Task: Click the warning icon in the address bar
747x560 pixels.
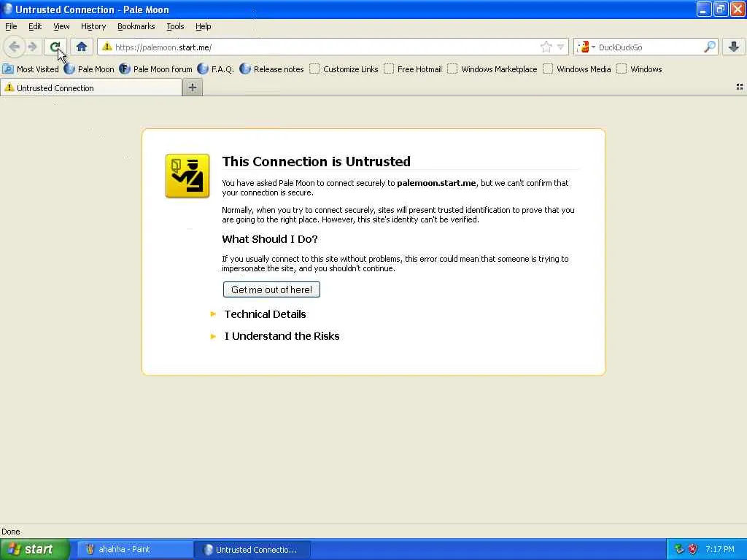Action: point(107,47)
